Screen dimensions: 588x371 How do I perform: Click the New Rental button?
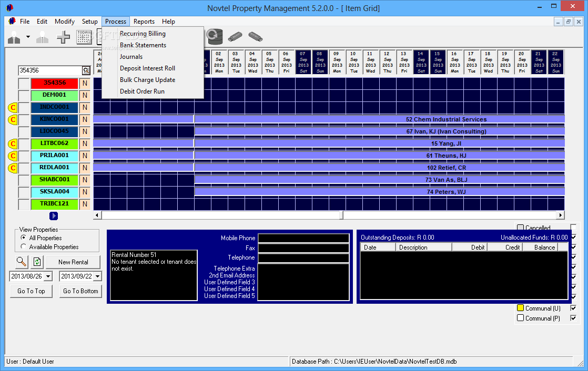[73, 262]
